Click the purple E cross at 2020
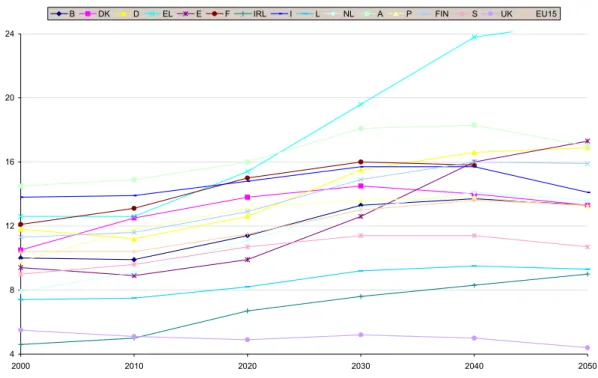This screenshot has height=378, width=598. 248,260
